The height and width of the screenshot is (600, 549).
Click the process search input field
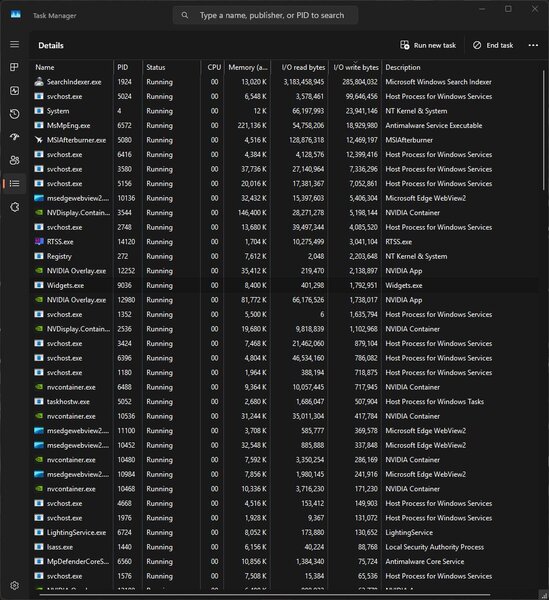[x=265, y=15]
